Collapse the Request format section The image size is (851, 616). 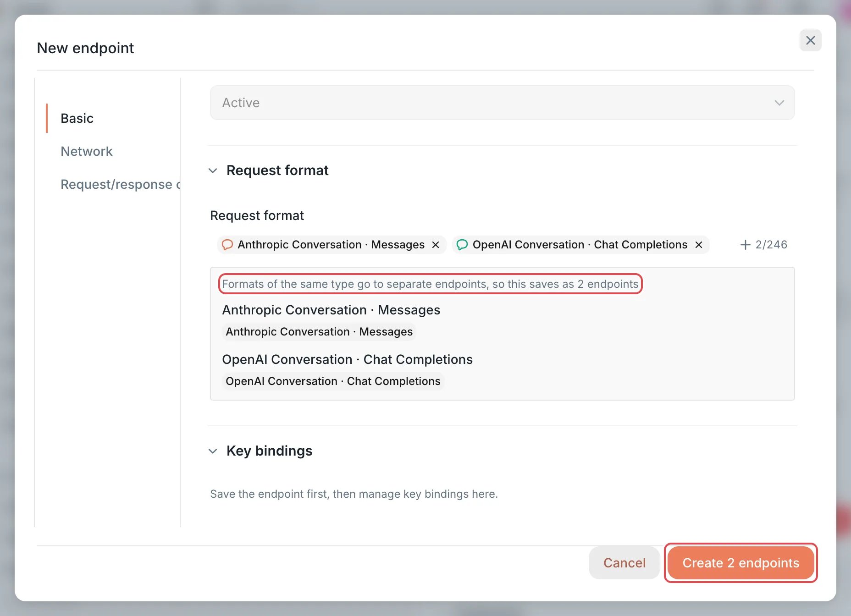[213, 170]
